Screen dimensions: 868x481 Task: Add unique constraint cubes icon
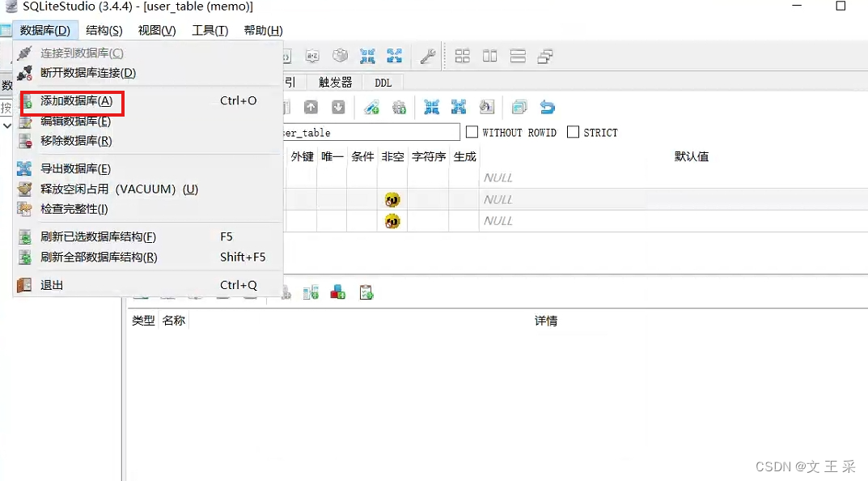(x=337, y=292)
